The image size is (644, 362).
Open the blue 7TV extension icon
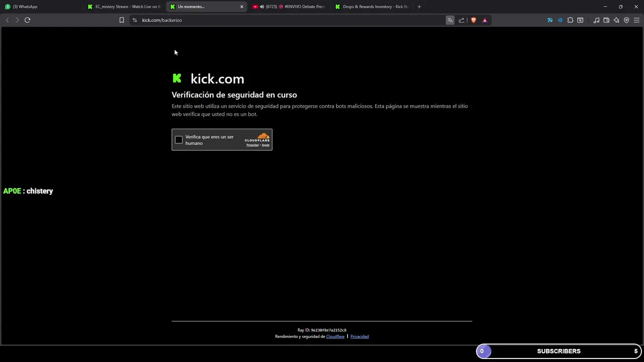click(550, 20)
